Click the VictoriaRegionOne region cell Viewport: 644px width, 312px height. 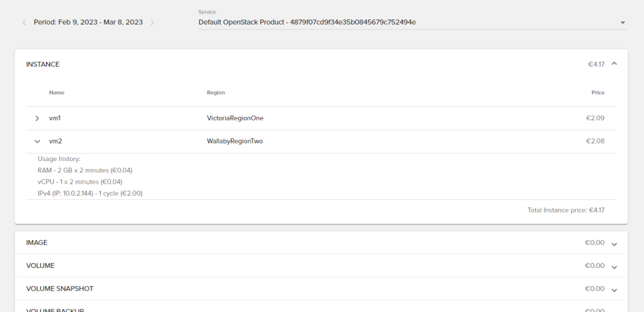[235, 118]
